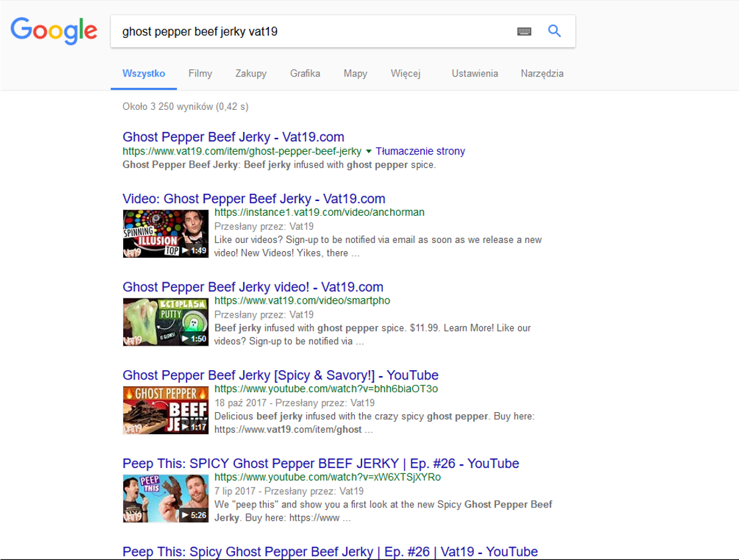Image resolution: width=739 pixels, height=560 pixels.
Task: Open the Narzędzia tools menu
Action: pyautogui.click(x=542, y=73)
